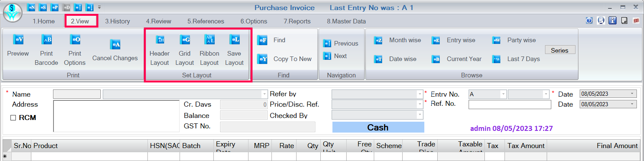
Task: Click Save Layout
Action: tap(234, 50)
